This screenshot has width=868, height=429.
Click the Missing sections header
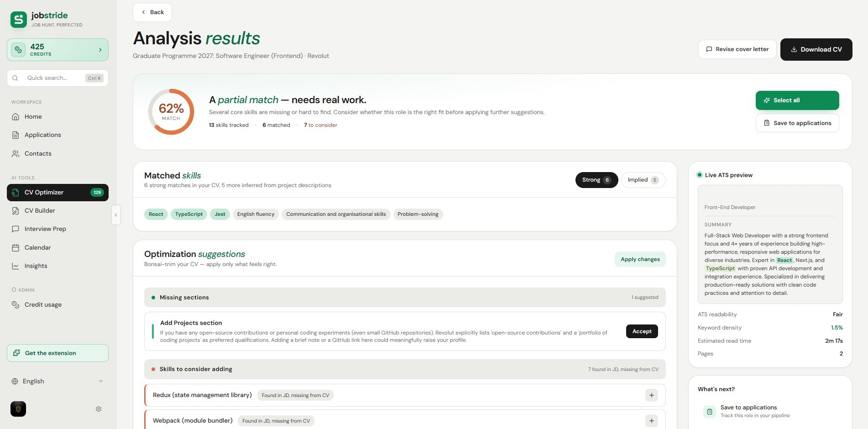click(x=405, y=298)
